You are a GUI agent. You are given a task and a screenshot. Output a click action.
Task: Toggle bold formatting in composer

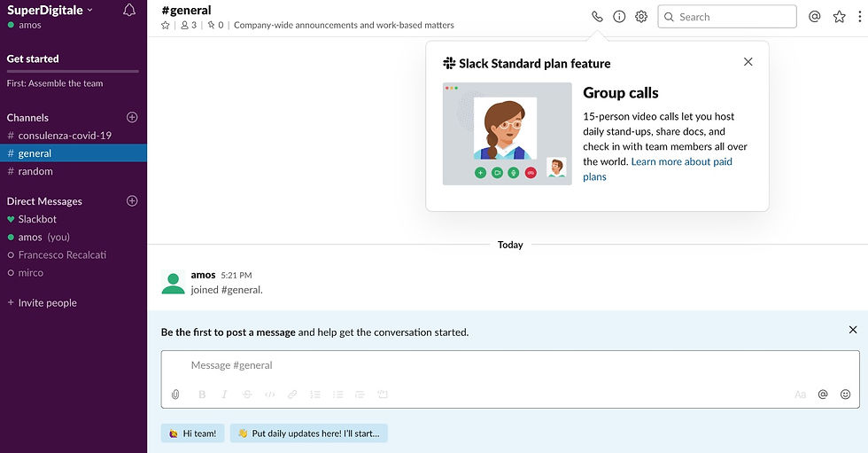202,394
